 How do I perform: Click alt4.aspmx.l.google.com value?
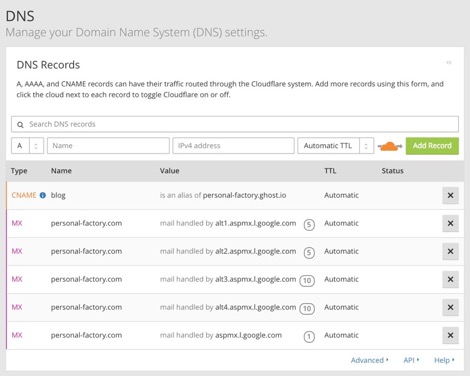point(255,307)
